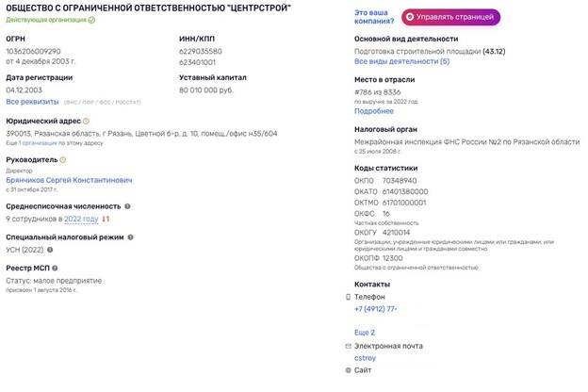This screenshot has height=392, width=588.
Task: Show more phone numbers via Еще 2
Action: pyautogui.click(x=365, y=333)
